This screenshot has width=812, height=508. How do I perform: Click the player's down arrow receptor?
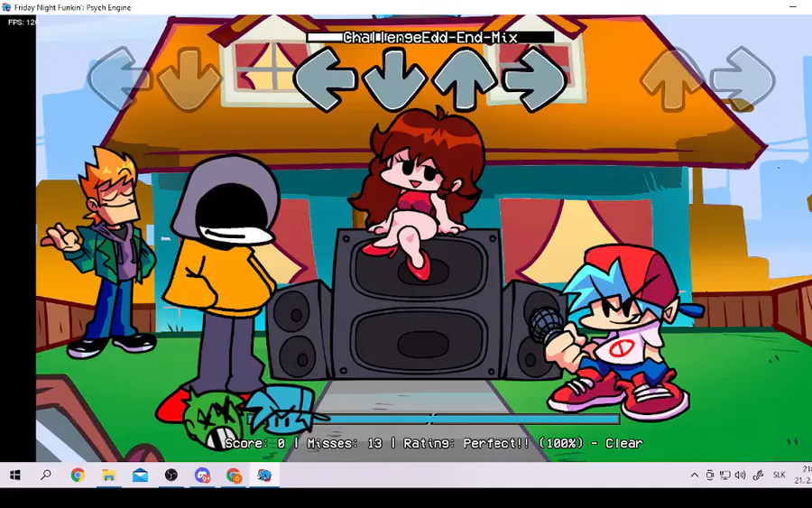(395, 79)
